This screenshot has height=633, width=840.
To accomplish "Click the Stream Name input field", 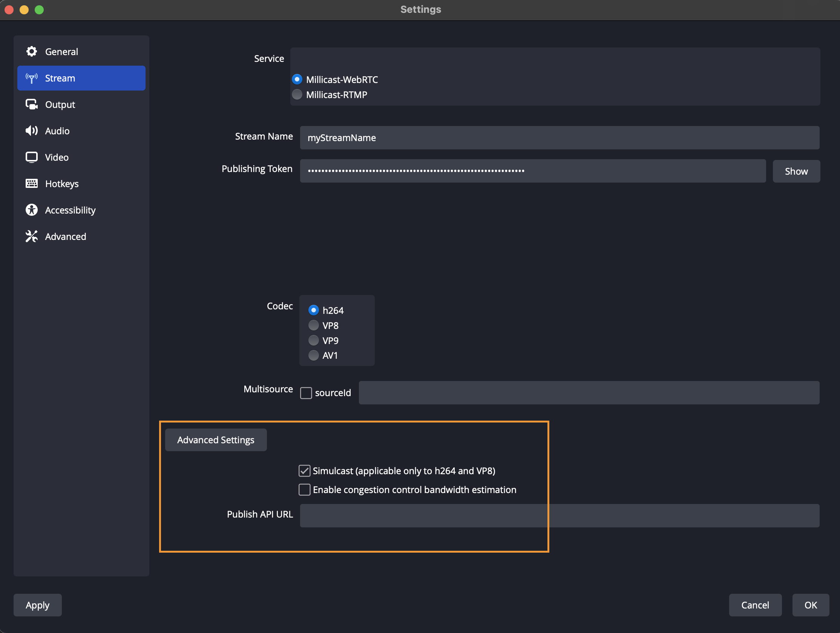I will point(559,138).
